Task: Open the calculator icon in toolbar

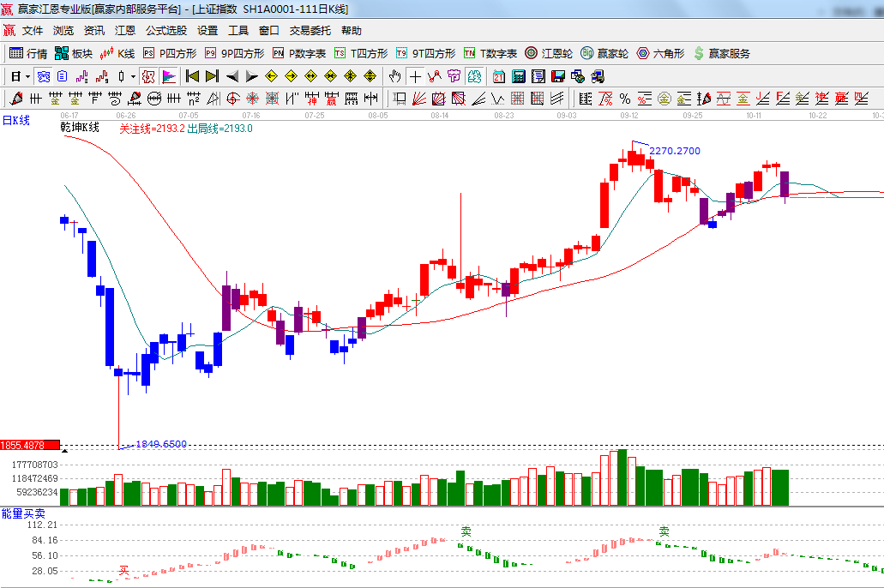Action: coord(518,76)
